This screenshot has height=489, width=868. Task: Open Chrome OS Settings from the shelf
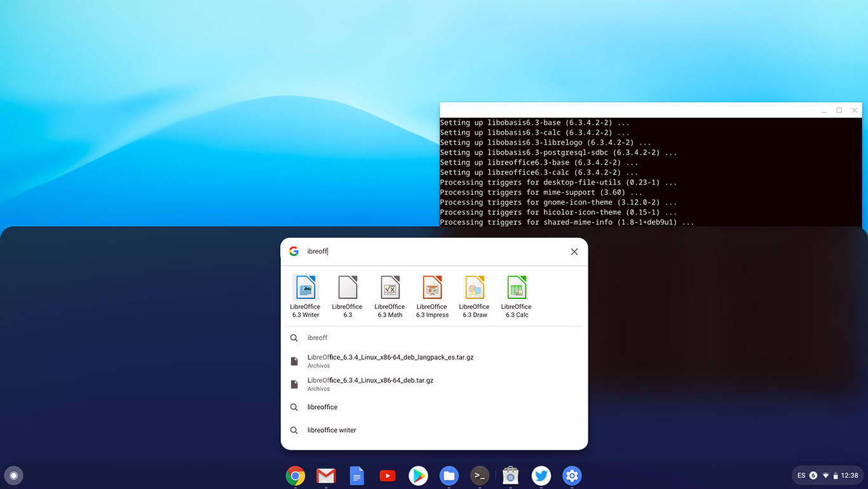[571, 475]
